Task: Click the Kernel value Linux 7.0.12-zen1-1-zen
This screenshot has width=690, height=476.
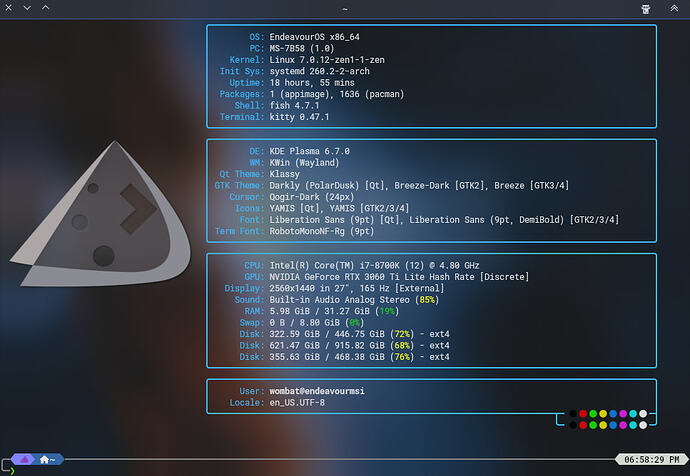Action: tap(327, 60)
